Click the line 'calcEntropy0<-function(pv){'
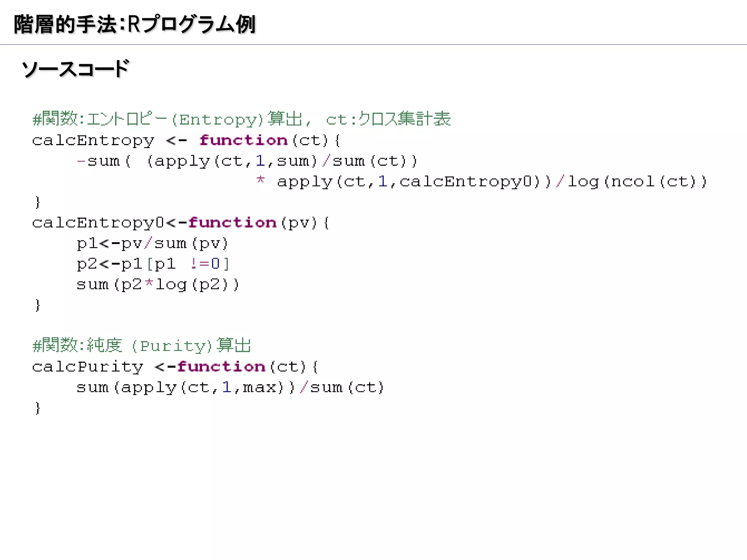Screen dimensions: 747x560 point(181,223)
